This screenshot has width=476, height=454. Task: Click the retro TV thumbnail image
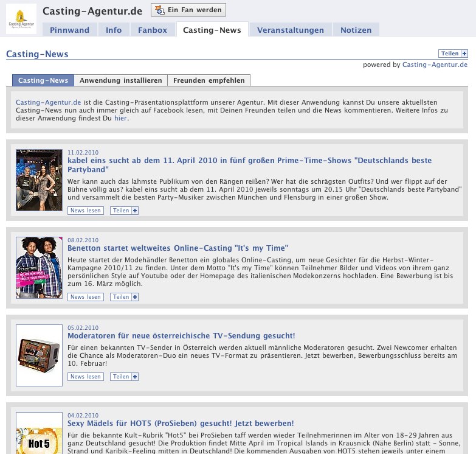pyautogui.click(x=39, y=355)
